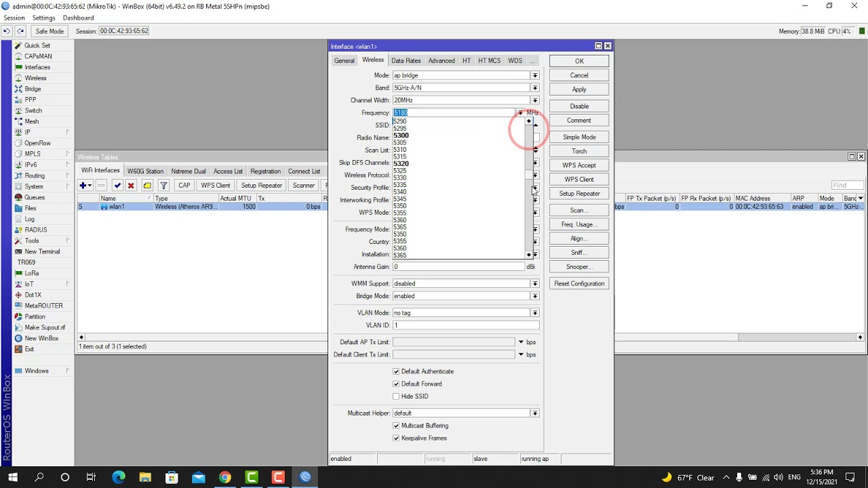868x488 pixels.
Task: Toggle Safe Mode in the top toolbar
Action: 50,31
